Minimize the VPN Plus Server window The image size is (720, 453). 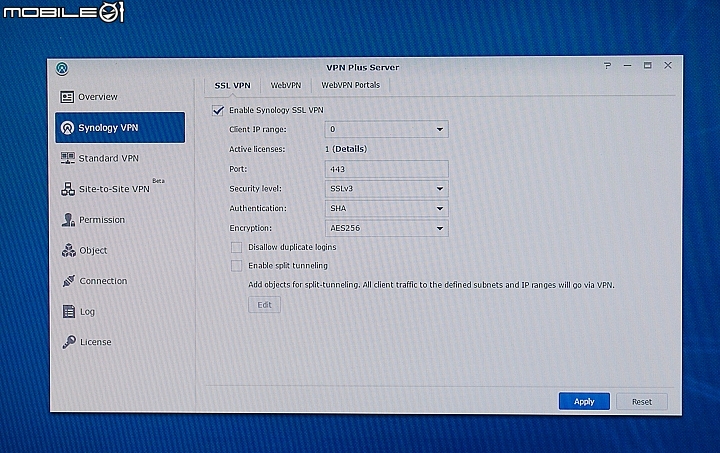pos(627,66)
